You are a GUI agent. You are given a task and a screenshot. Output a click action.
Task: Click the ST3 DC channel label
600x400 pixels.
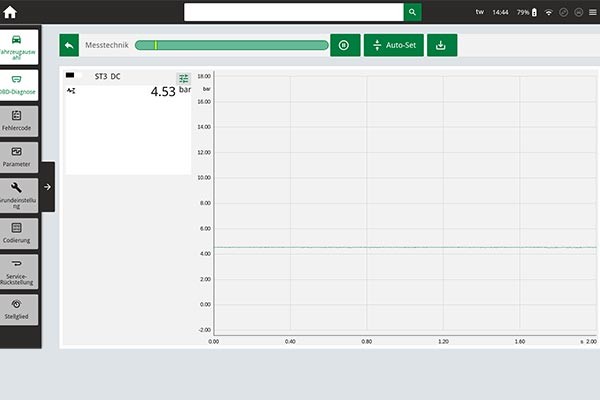[x=108, y=77]
